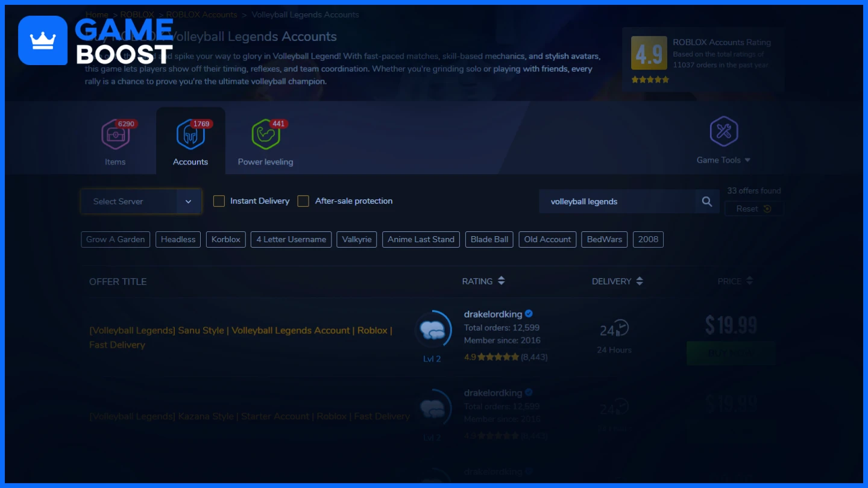Go to Home breadcrumb
This screenshot has height=488, width=868.
point(97,14)
